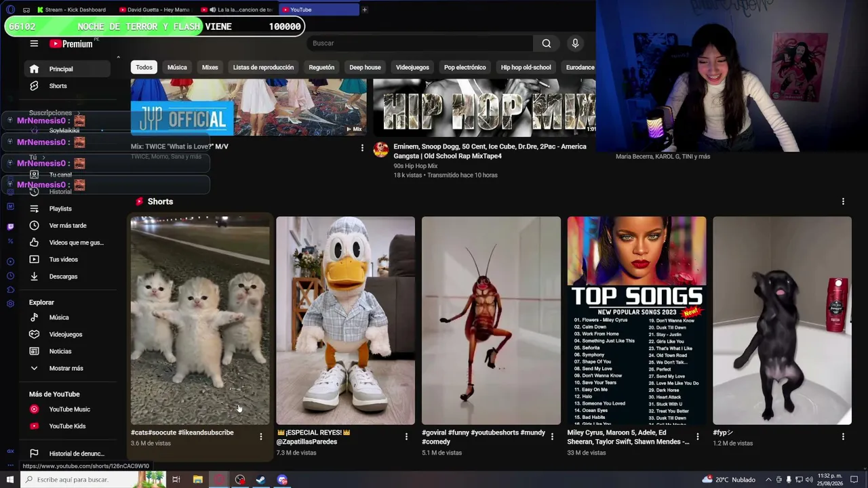The image size is (868, 488).
Task: Open the channel avatar beside Eminem mixtape
Action: tap(381, 149)
